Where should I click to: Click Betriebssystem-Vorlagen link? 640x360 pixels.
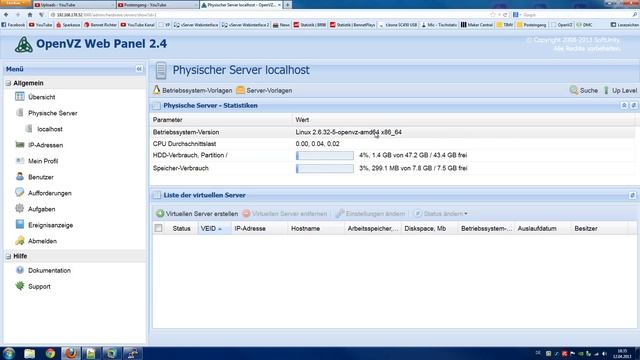coord(197,91)
